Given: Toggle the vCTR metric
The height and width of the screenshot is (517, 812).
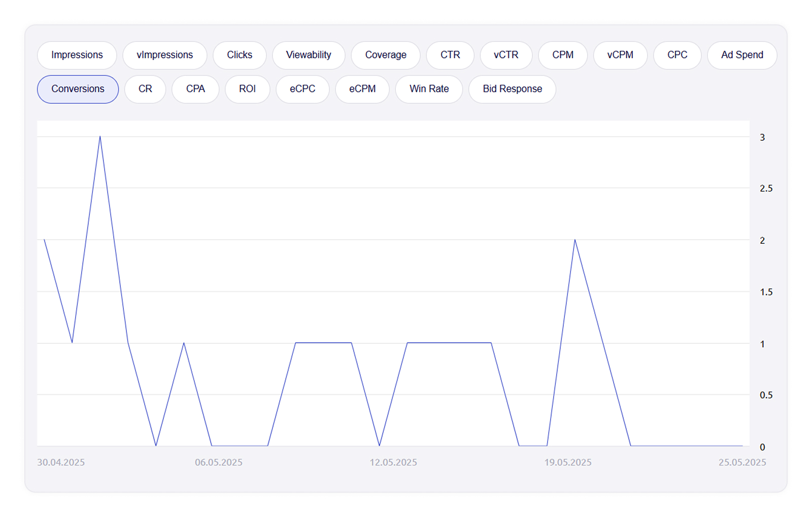Looking at the screenshot, I should click(x=505, y=55).
